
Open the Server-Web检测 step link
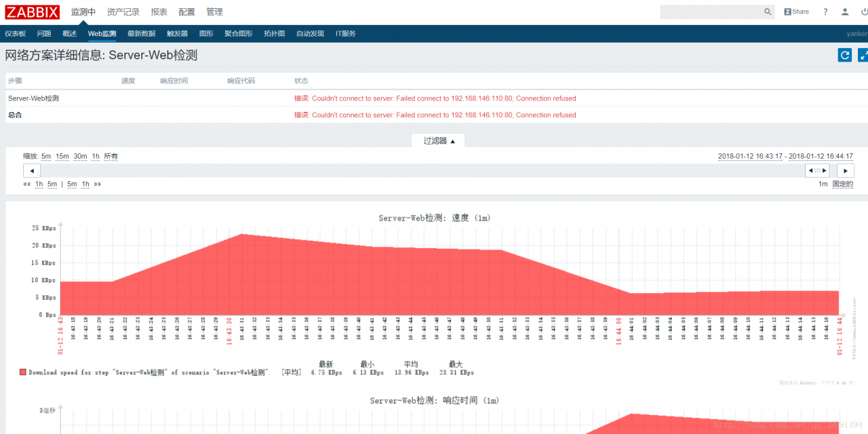(x=33, y=98)
